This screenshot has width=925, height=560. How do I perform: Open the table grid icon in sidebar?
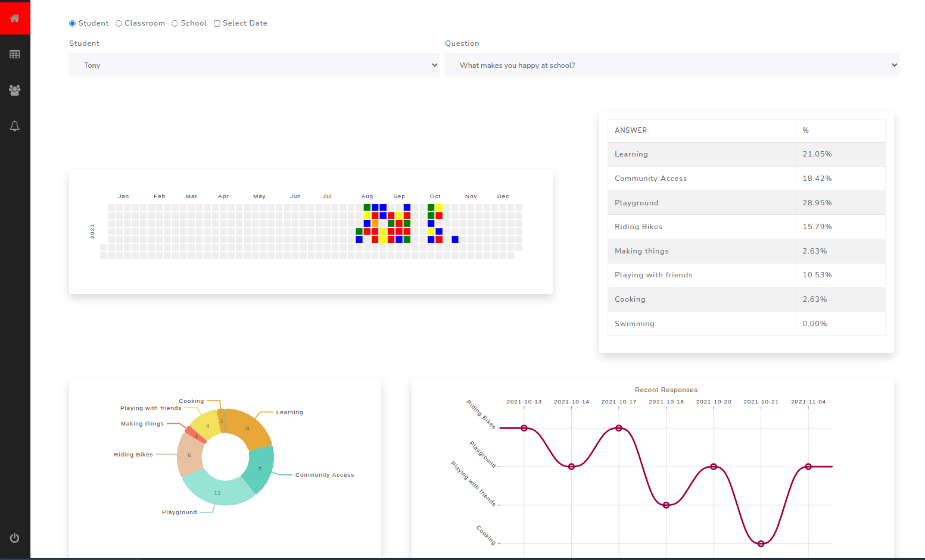(x=15, y=54)
